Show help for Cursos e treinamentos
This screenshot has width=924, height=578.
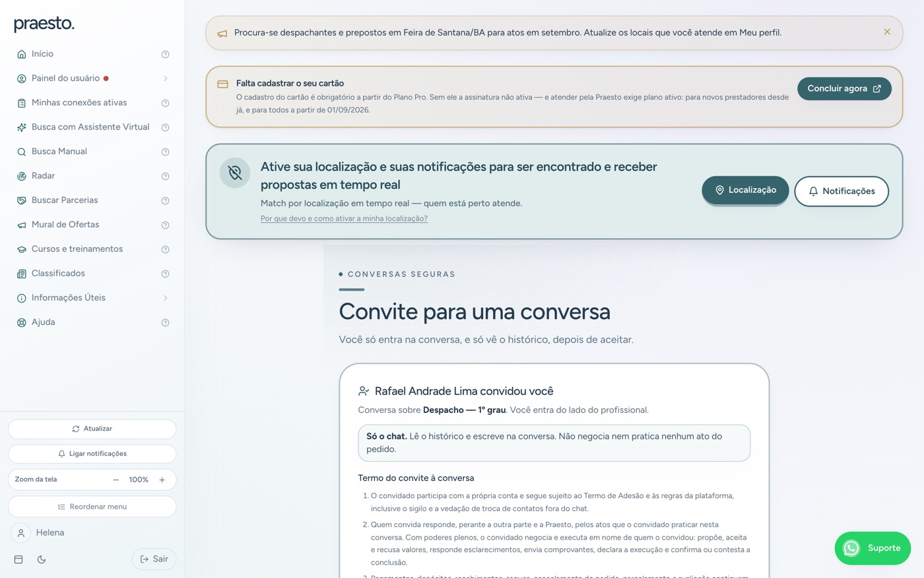[x=165, y=250]
